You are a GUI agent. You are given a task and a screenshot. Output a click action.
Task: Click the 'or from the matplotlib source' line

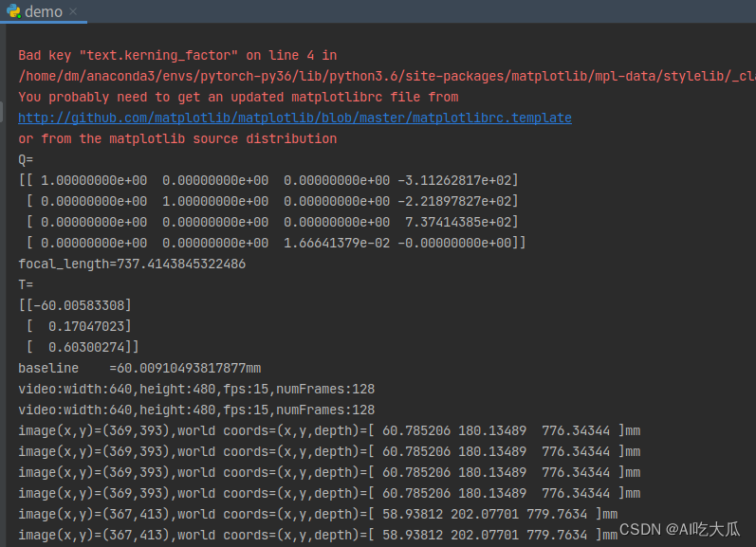pyautogui.click(x=177, y=138)
